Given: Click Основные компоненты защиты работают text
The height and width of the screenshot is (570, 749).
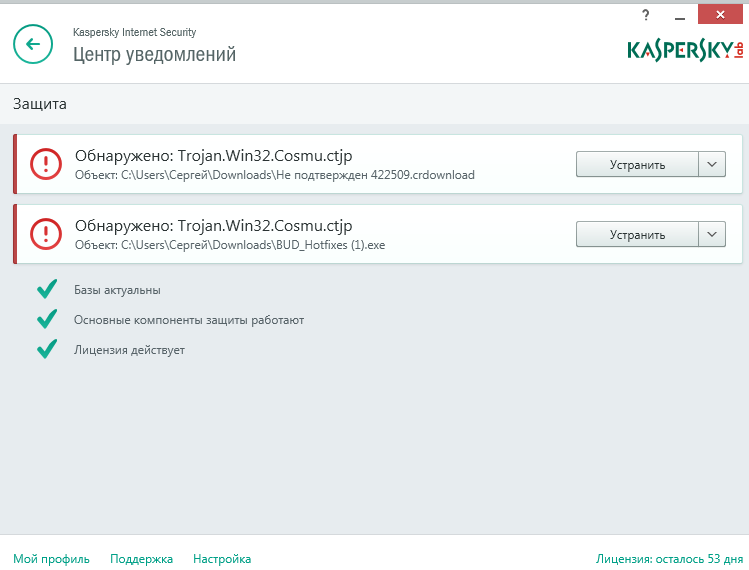Looking at the screenshot, I should (189, 320).
